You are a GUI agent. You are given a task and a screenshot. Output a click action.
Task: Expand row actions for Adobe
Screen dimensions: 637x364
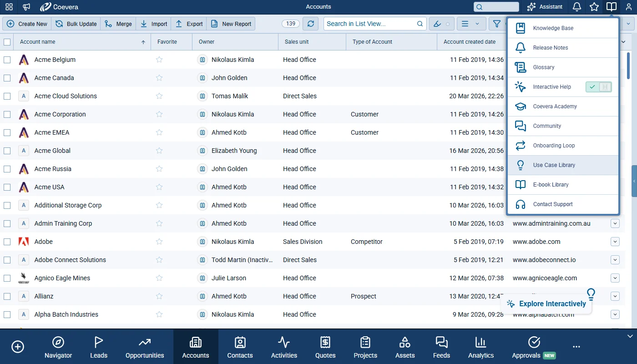click(615, 242)
